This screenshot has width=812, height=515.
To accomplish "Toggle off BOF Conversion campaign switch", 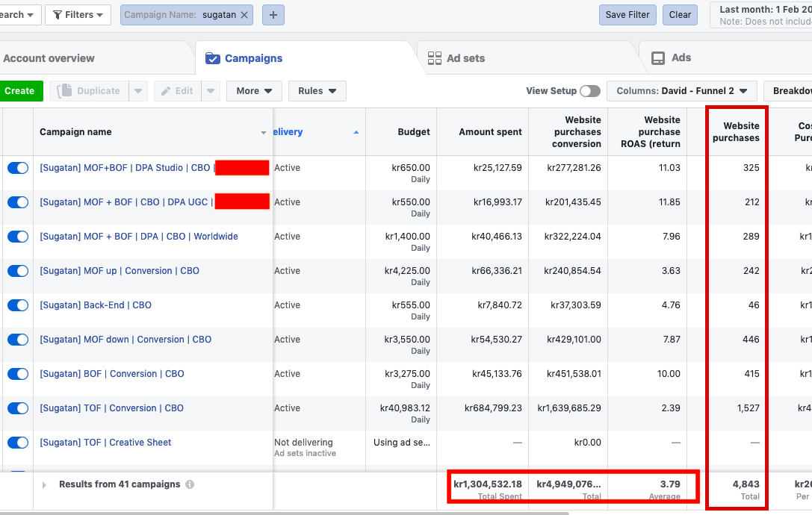I will pos(18,374).
